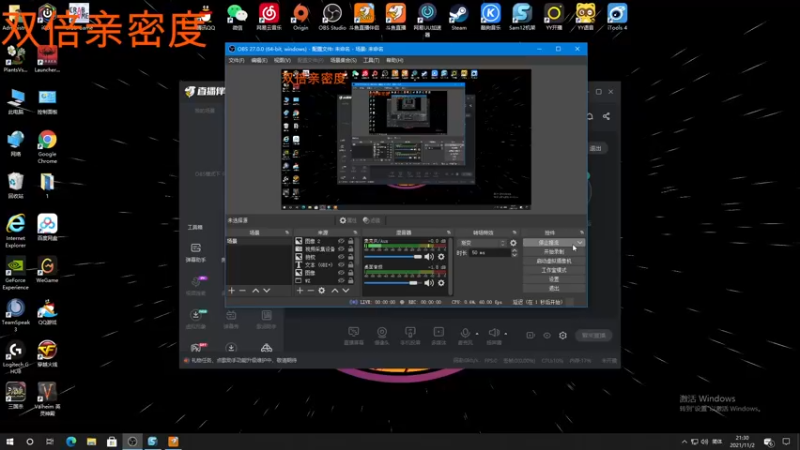Viewport: 800px width, 450px height.
Task: Click the 设置 settings button in OBS controls
Action: click(554, 279)
